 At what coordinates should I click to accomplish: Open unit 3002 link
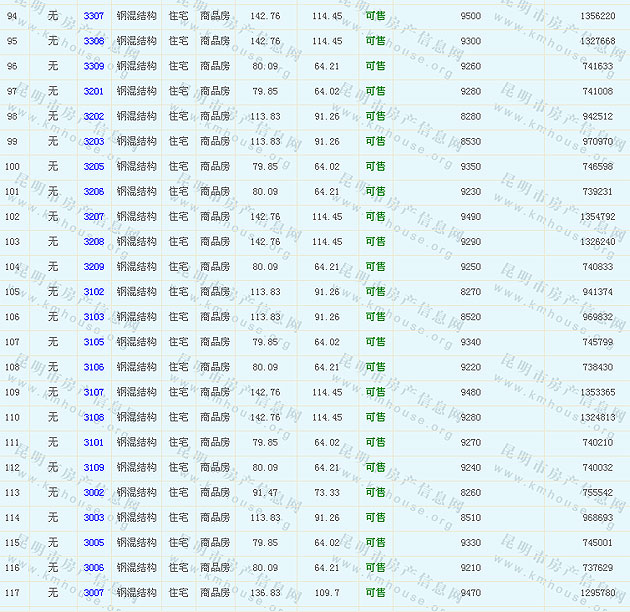(x=93, y=493)
